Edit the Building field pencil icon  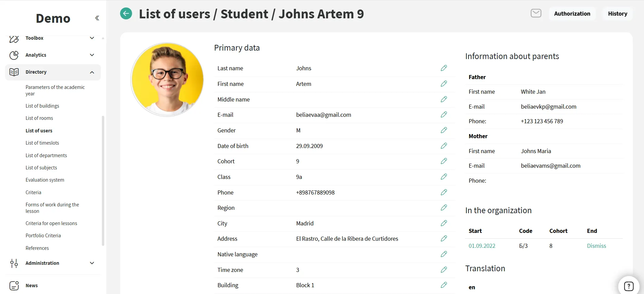point(443,285)
